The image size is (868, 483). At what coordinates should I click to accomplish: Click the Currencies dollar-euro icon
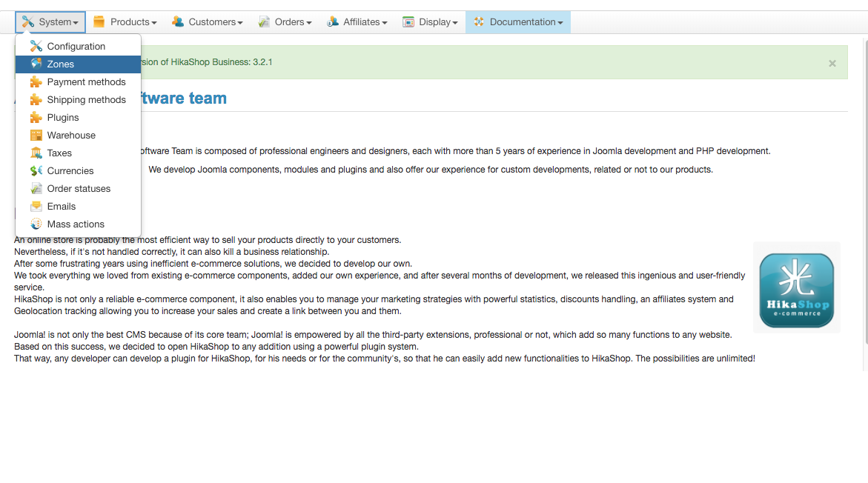pyautogui.click(x=36, y=170)
